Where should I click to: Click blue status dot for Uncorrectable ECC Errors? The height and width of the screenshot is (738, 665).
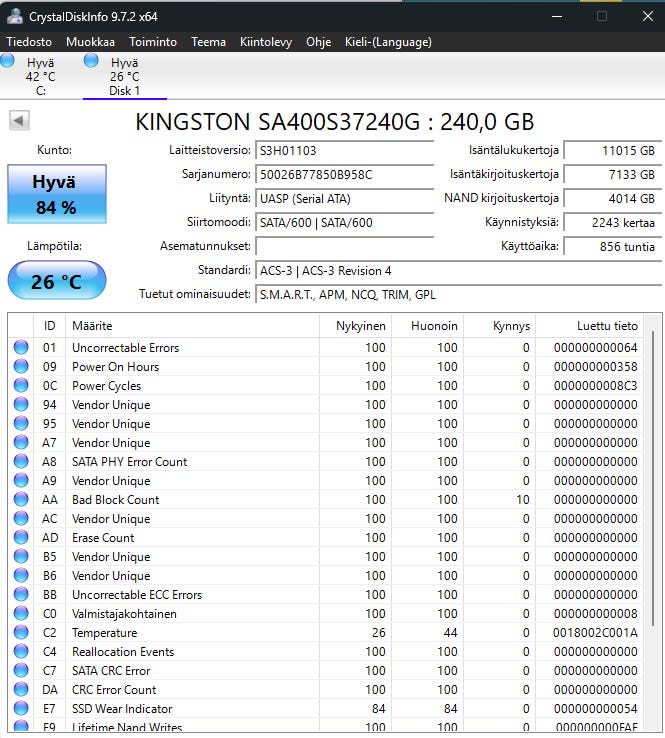[21, 594]
